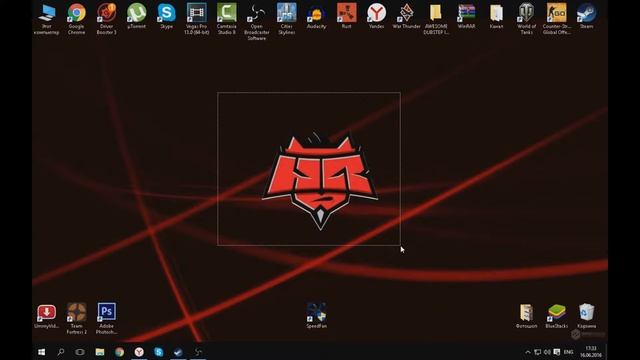The width and height of the screenshot is (640, 360).
Task: Open Task View on the taskbar
Action: pyautogui.click(x=80, y=352)
